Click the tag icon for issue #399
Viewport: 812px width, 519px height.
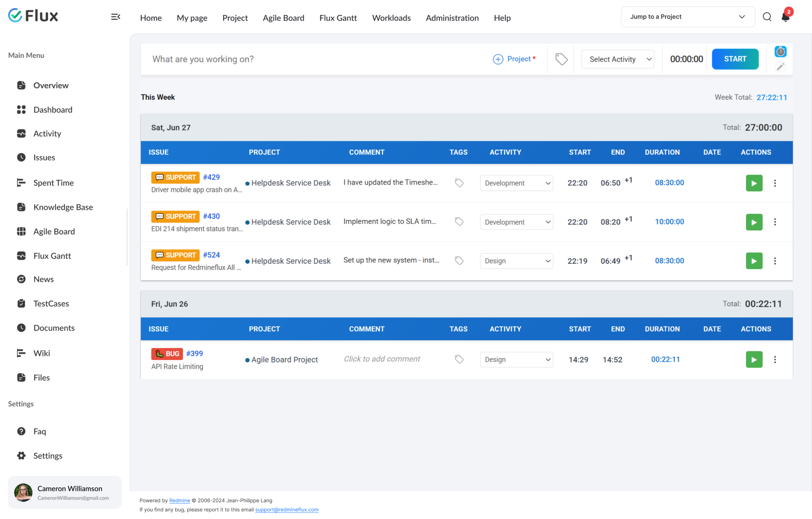459,359
